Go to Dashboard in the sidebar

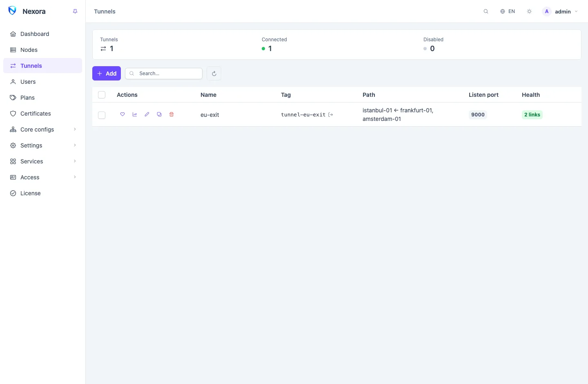pos(43,34)
